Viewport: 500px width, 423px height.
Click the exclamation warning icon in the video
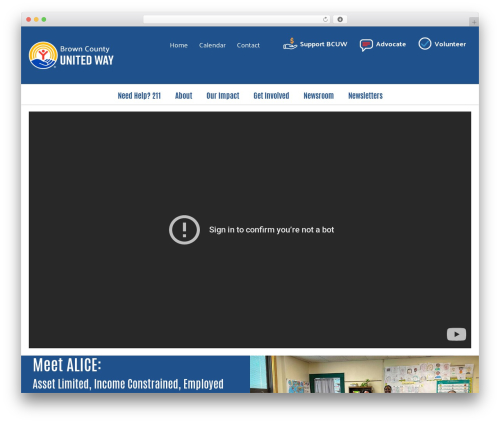coord(184,230)
